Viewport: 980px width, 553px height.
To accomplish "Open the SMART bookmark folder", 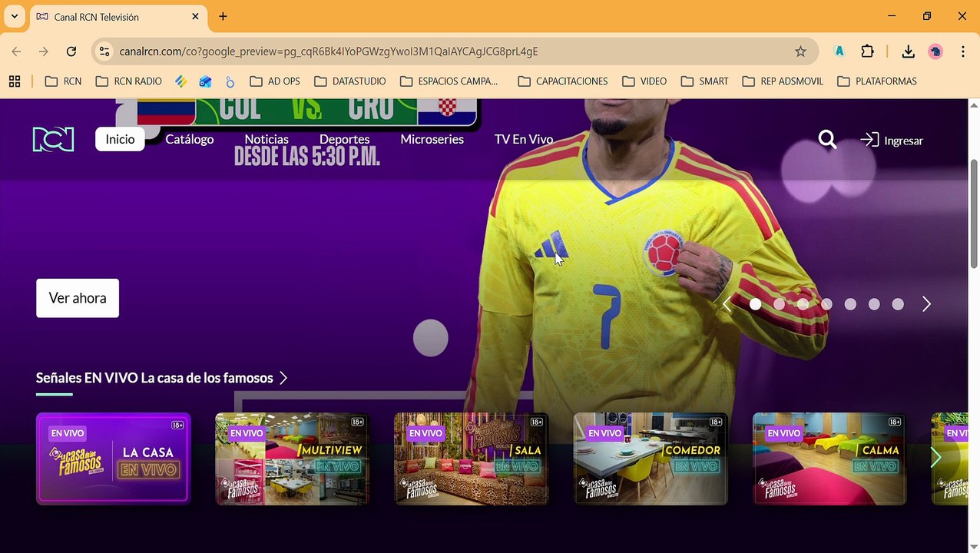I will (x=704, y=81).
